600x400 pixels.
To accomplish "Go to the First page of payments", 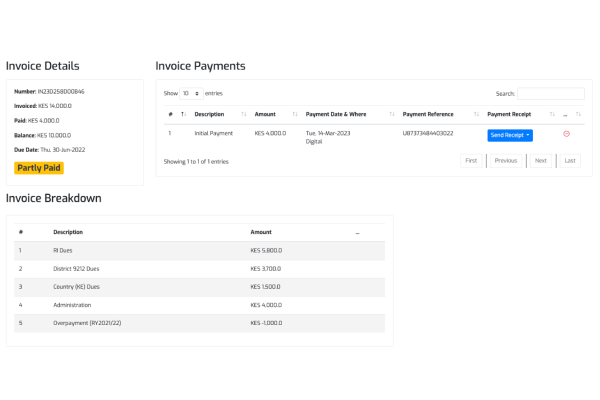I will (x=471, y=160).
